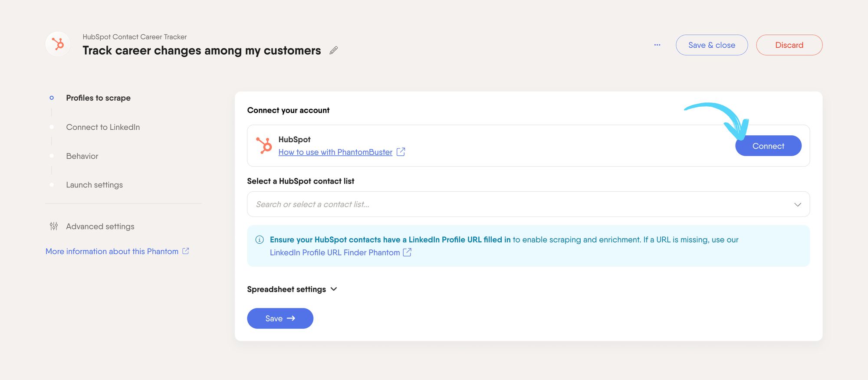This screenshot has width=868, height=380.
Task: Open external icon next to More information
Action: point(185,251)
